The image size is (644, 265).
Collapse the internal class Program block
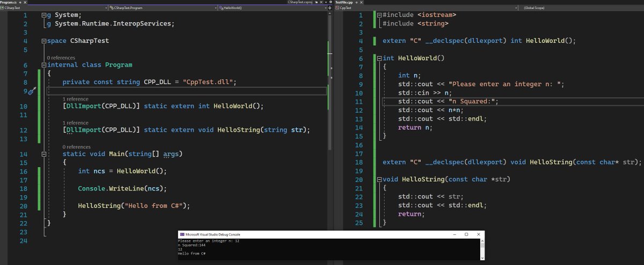44,65
